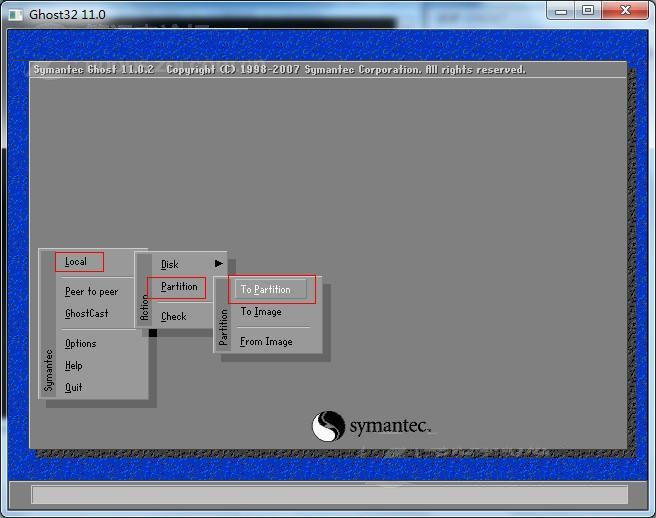Click the Ghost32 window title icon

(x=16, y=15)
